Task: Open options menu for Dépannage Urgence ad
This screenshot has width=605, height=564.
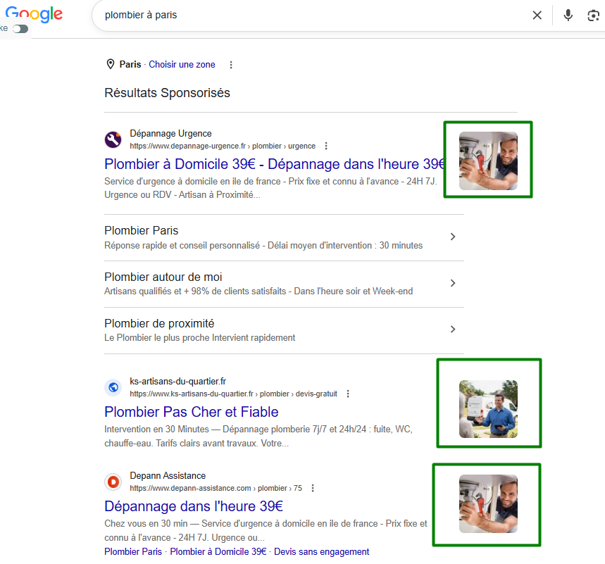Action: pyautogui.click(x=326, y=146)
